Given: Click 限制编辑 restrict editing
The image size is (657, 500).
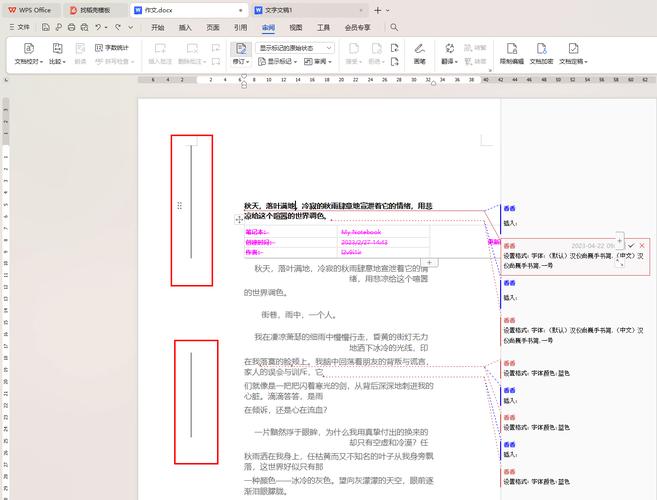Looking at the screenshot, I should (x=512, y=54).
